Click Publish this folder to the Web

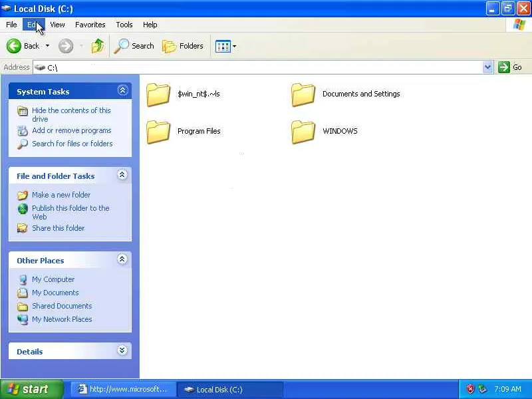(70, 212)
